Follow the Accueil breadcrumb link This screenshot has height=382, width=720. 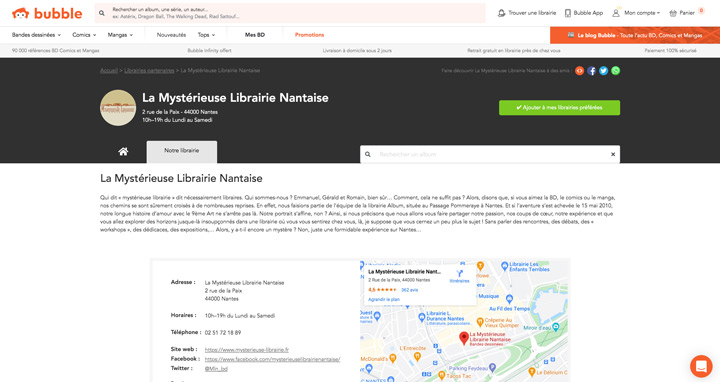(109, 71)
